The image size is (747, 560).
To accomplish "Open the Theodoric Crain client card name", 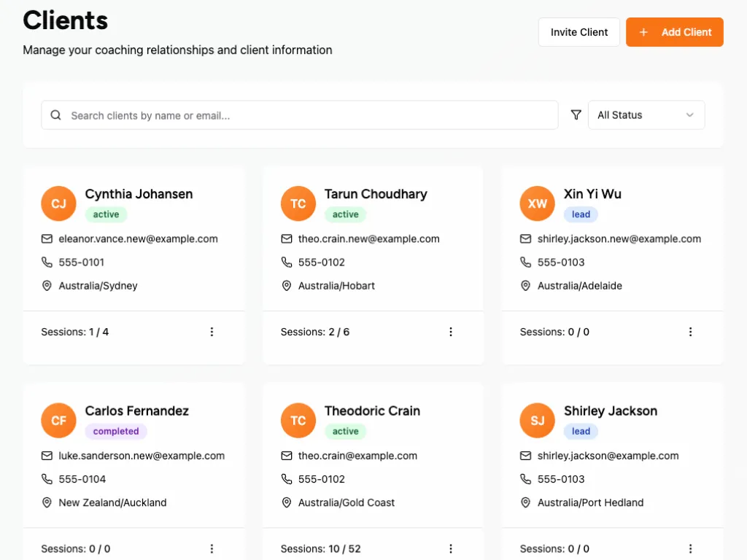I will click(x=372, y=411).
